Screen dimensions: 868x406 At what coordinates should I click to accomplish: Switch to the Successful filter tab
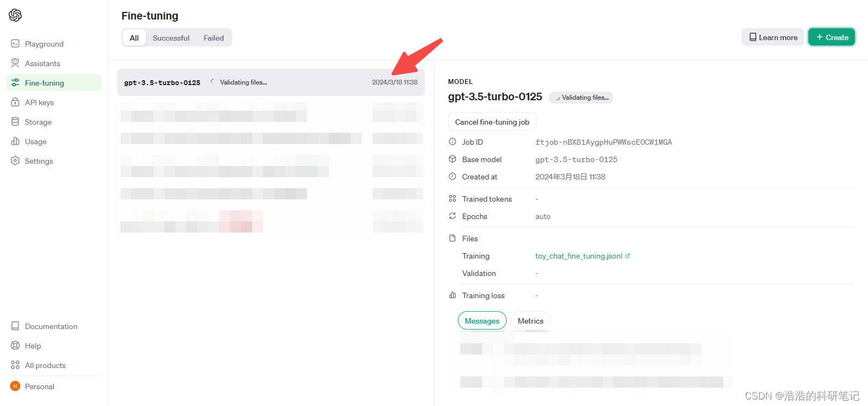point(171,37)
